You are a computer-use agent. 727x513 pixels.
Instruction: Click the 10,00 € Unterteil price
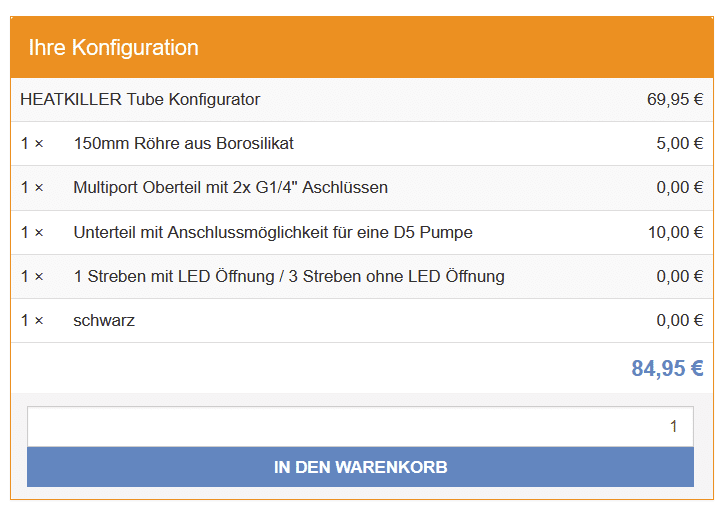676,232
